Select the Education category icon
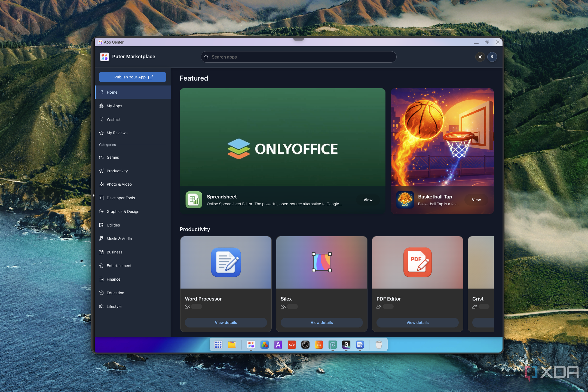588x392 pixels. (101, 293)
